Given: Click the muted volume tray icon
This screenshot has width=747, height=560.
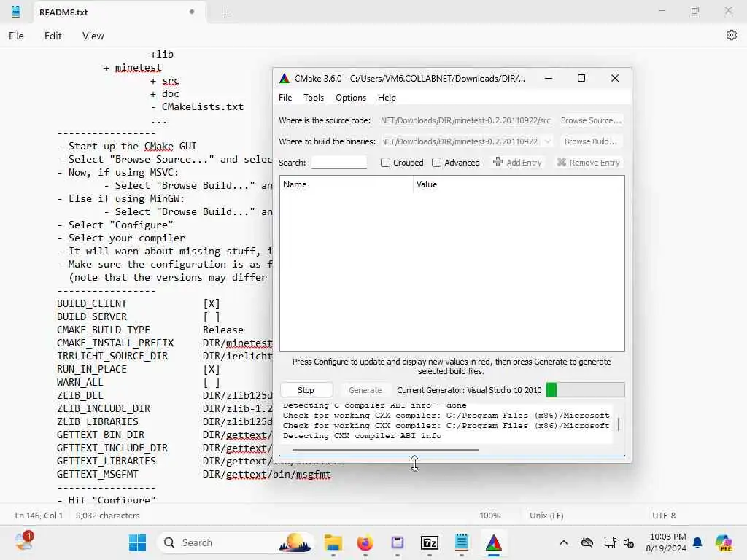Looking at the screenshot, I should click(628, 542).
